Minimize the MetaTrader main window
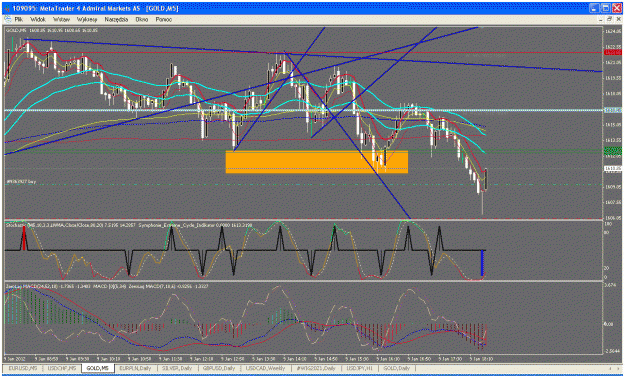Viewport: 625px width, 376px height. tap(595, 8)
